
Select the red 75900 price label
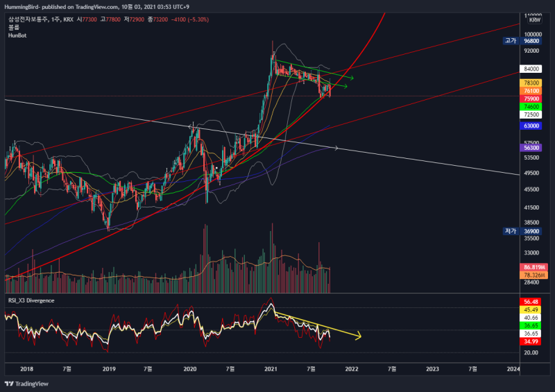point(531,99)
